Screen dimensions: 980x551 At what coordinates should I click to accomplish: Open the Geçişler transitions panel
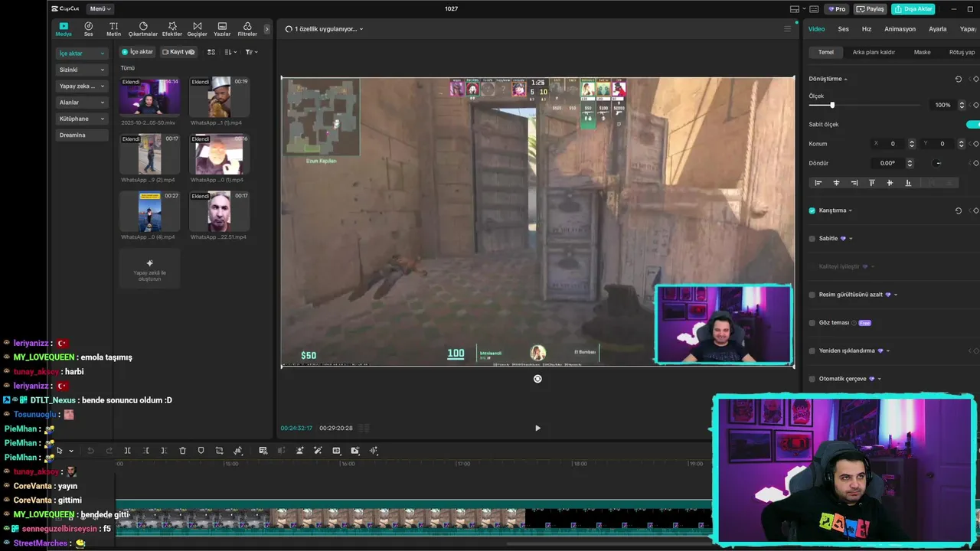pos(197,29)
